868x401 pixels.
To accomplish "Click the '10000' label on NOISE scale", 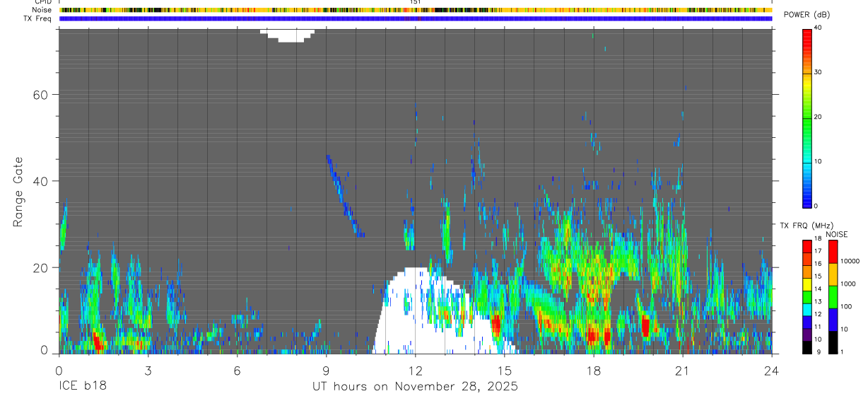I will (x=850, y=261).
